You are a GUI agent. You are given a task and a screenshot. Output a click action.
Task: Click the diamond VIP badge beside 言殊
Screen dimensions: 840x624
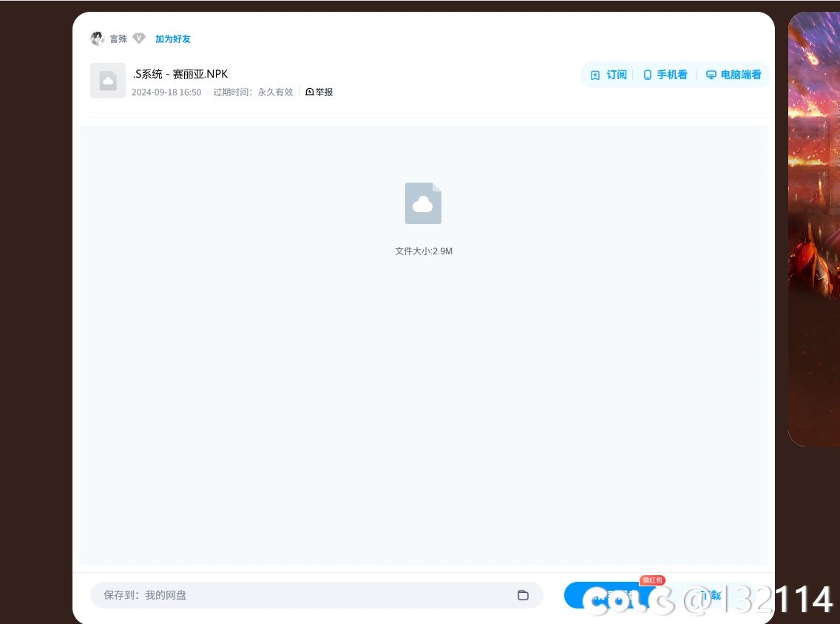139,38
